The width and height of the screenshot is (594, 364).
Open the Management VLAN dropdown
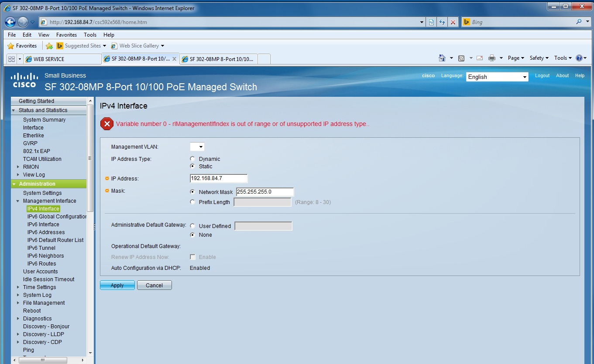coord(197,147)
